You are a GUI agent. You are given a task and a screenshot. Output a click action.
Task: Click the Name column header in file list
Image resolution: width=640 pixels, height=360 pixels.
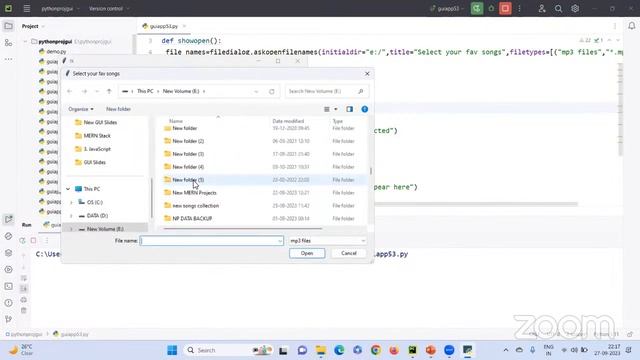[x=176, y=121]
